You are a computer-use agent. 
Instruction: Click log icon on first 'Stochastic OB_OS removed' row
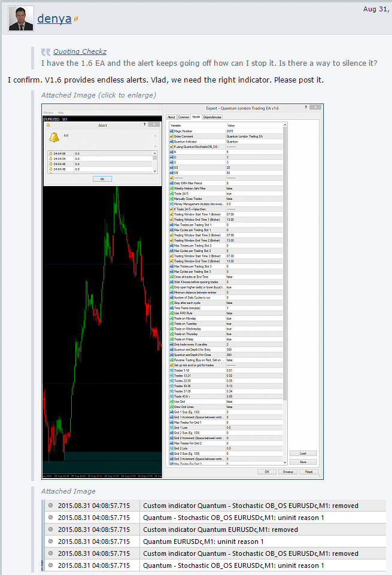tap(51, 506)
